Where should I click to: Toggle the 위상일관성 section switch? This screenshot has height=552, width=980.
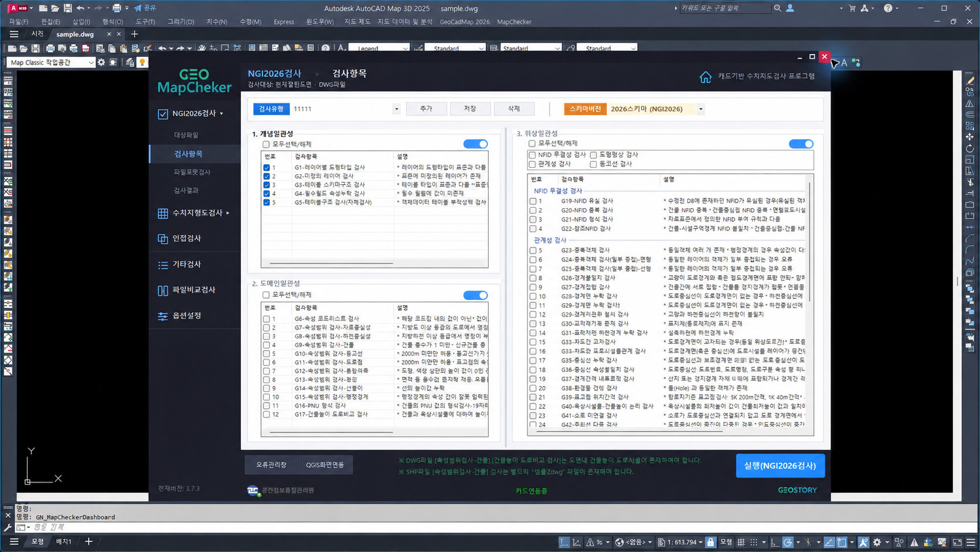801,144
